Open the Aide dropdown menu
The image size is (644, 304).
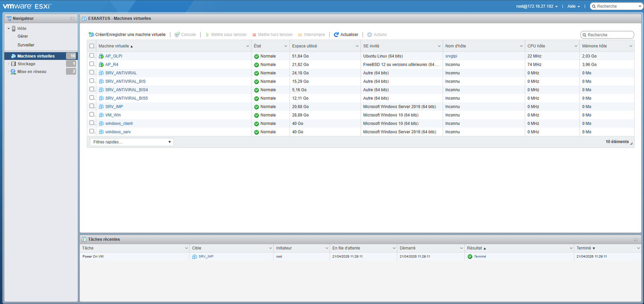click(x=574, y=6)
